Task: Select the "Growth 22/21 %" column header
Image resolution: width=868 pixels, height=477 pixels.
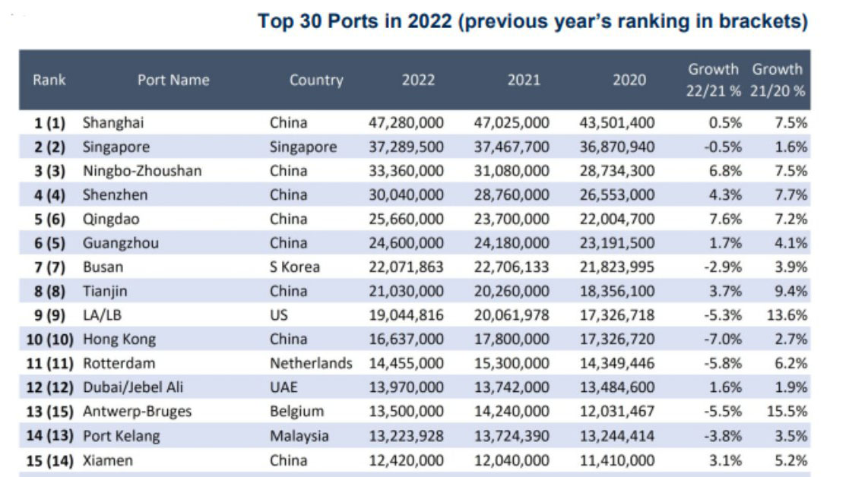Action: pos(713,81)
